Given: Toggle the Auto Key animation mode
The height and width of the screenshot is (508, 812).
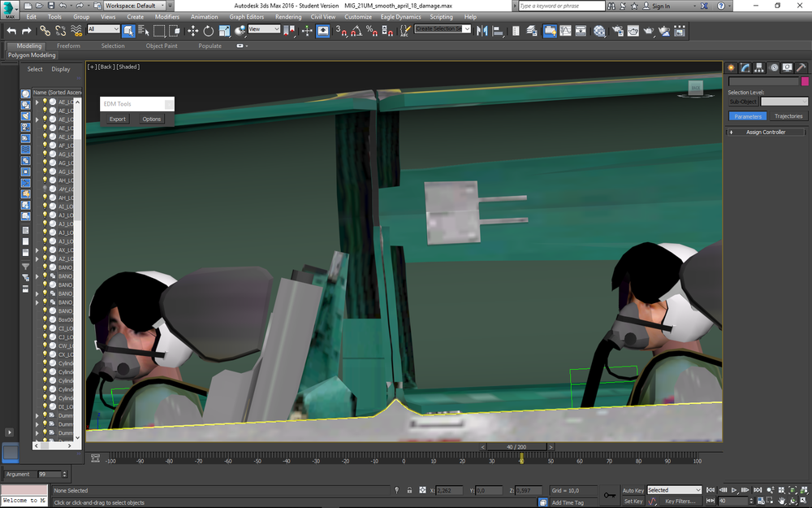Looking at the screenshot, I should click(633, 490).
